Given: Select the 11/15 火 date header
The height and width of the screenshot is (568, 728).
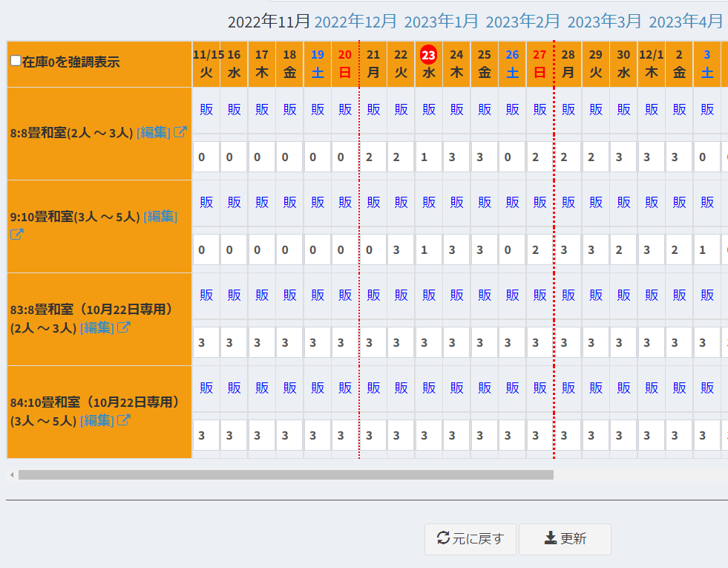Looking at the screenshot, I should [x=206, y=64].
